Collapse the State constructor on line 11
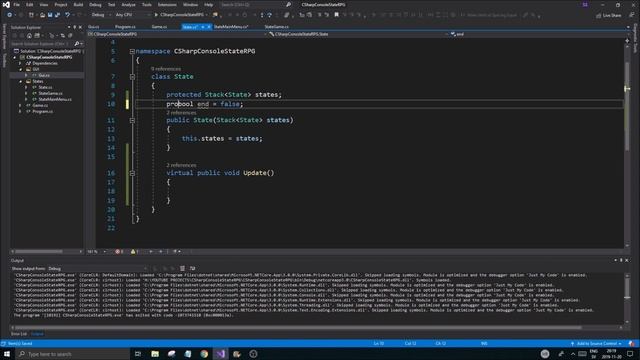The image size is (640, 360). 132,120
